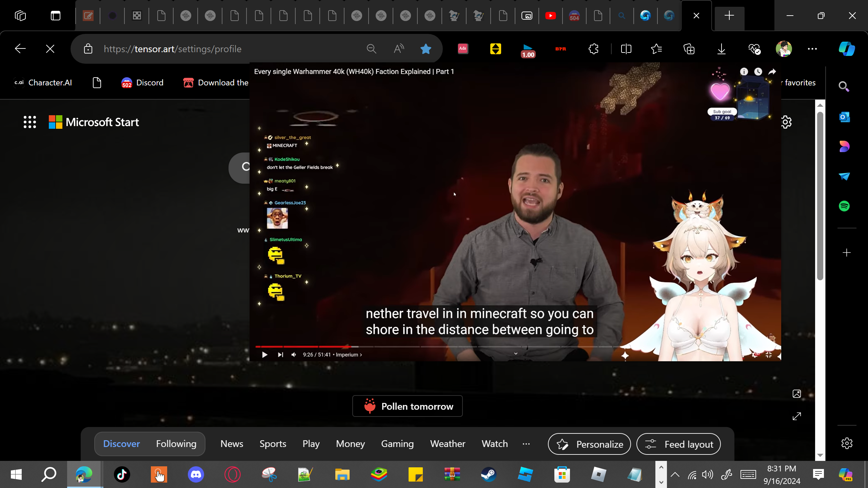This screenshot has width=868, height=488.
Task: Open Settings and more ellipsis menu
Action: pos(812,49)
